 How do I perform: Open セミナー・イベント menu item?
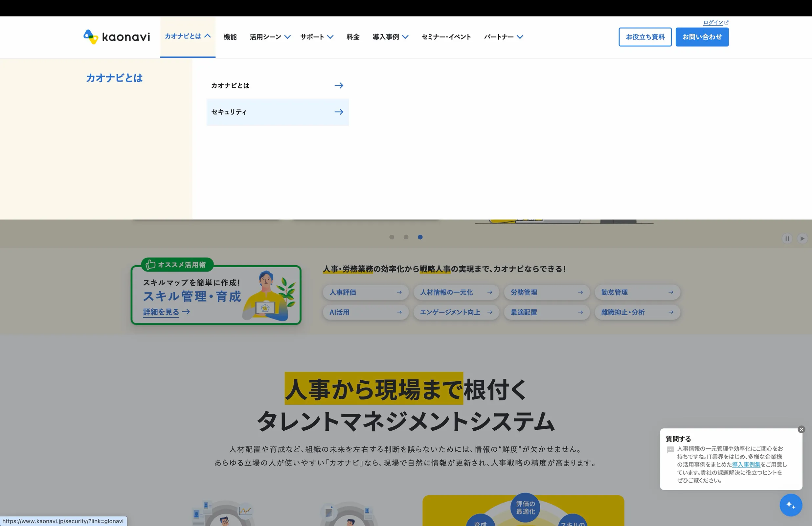tap(446, 37)
